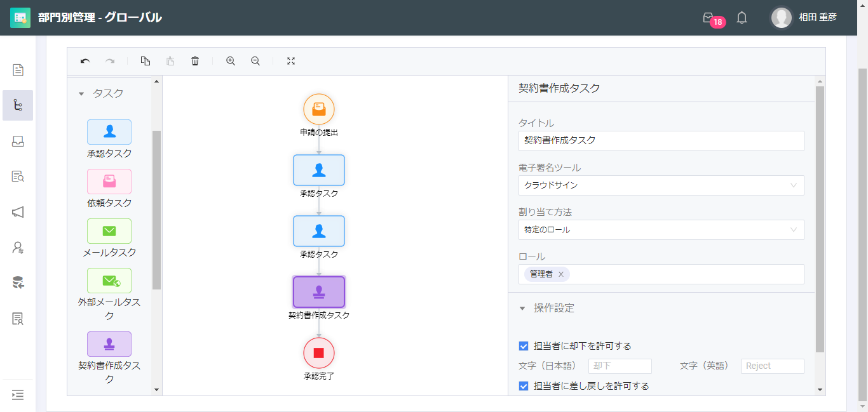
Task: Zoom in using the magnifier plus icon
Action: click(231, 61)
